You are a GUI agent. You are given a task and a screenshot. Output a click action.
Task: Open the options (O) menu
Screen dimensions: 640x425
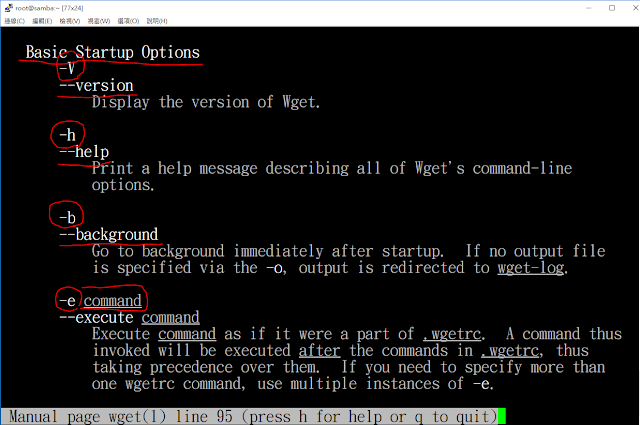(x=128, y=21)
